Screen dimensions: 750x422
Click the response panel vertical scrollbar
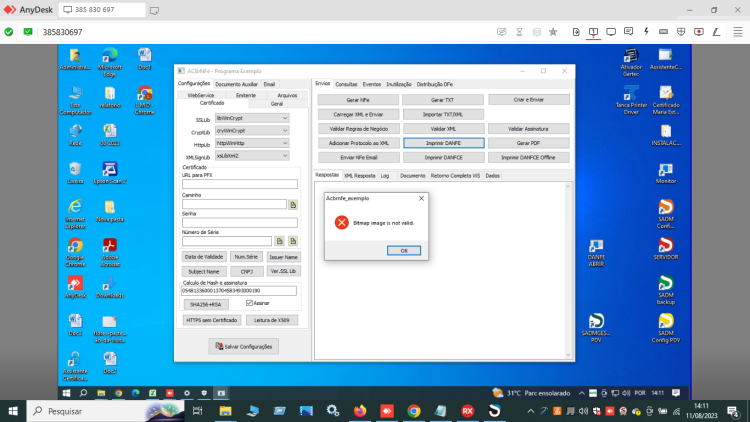(x=568, y=270)
